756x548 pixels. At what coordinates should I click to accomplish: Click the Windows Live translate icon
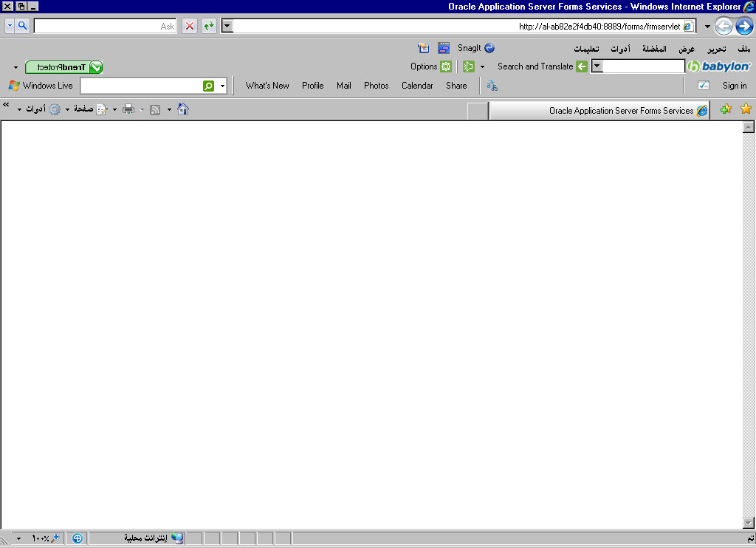(x=492, y=86)
